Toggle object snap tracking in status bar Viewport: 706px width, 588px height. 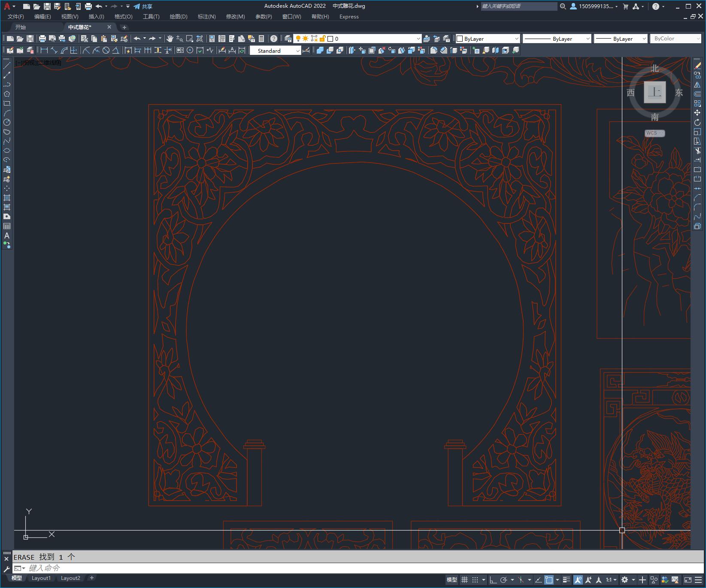(538, 580)
